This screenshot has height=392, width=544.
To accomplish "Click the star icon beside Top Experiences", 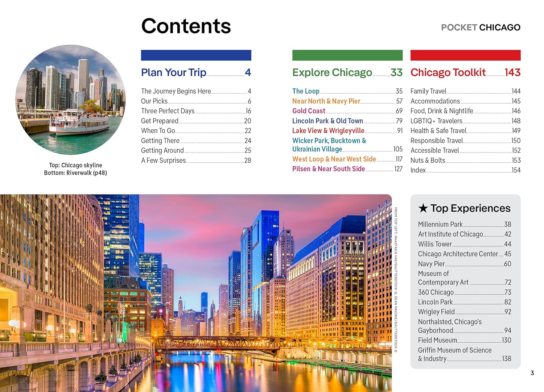I will tap(423, 208).
